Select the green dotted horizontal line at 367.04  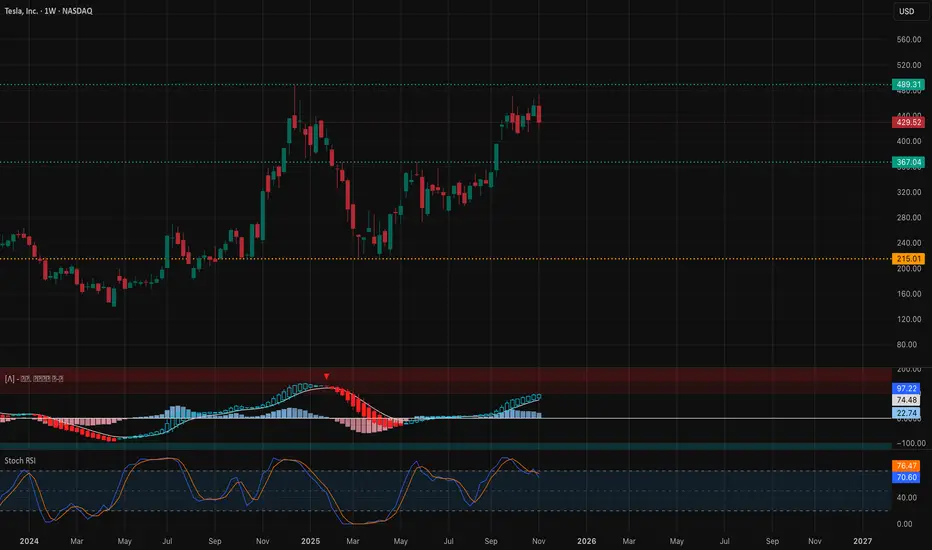pyautogui.click(x=446, y=162)
